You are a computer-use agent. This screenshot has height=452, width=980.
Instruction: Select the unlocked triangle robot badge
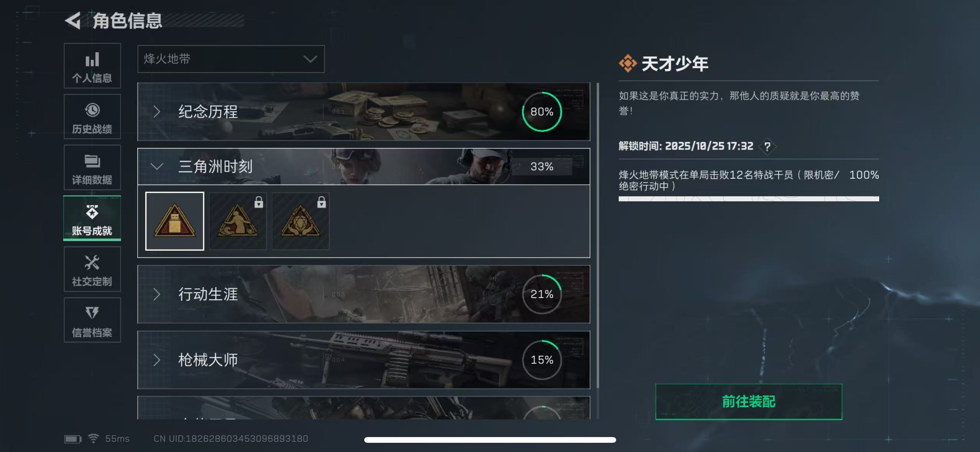click(175, 221)
